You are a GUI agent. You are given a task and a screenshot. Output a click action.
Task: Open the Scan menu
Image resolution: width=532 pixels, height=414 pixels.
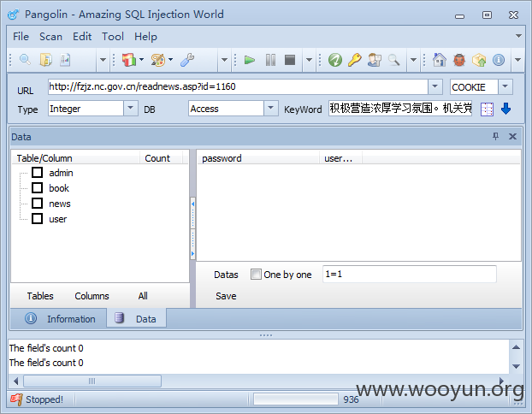click(x=51, y=37)
